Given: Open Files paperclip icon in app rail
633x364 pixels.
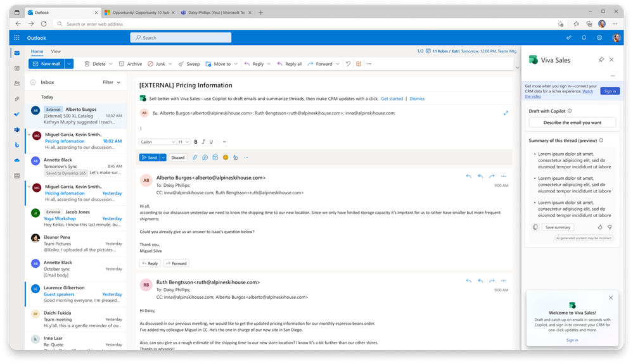Looking at the screenshot, I should click(x=16, y=99).
